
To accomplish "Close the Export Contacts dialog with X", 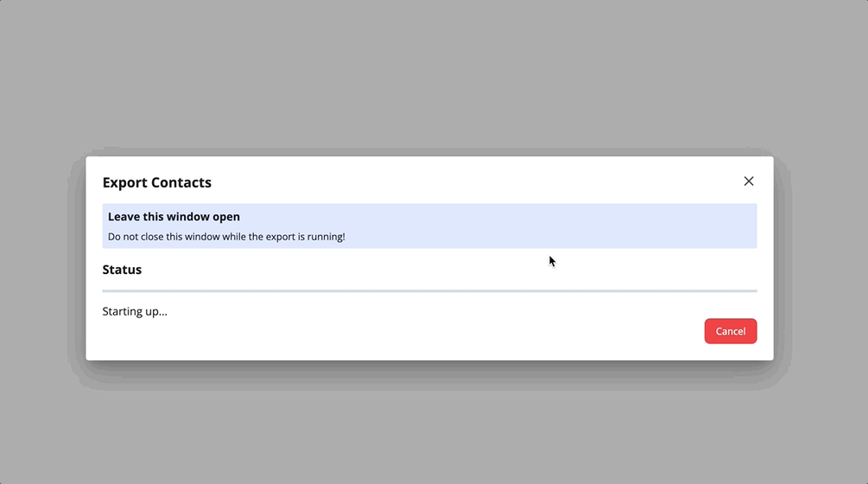I will click(748, 181).
